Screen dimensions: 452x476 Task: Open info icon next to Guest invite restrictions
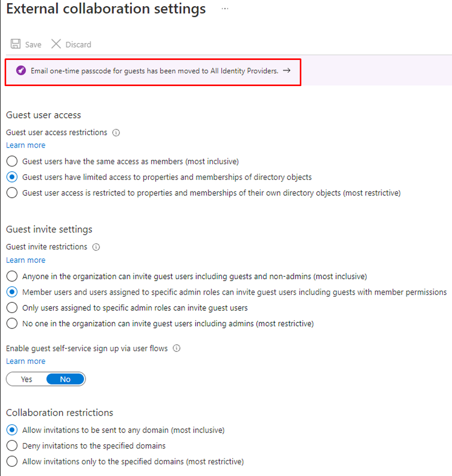[96, 247]
